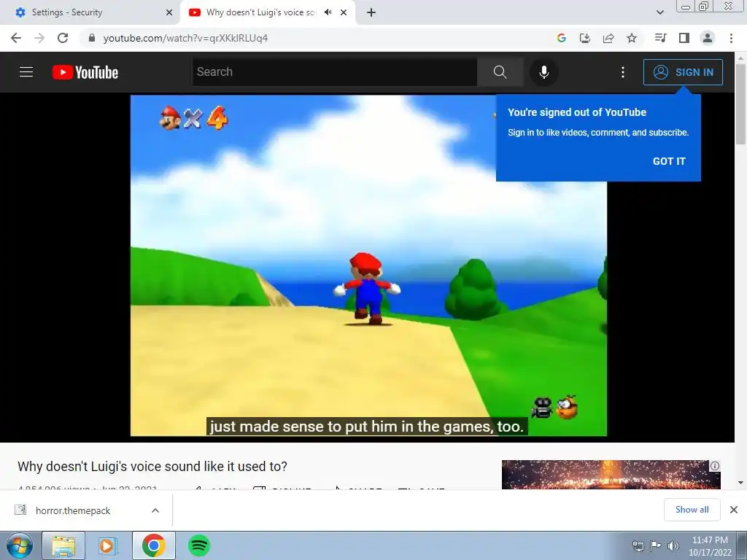The image size is (747, 560).
Task: Open Windows Explorer from the taskbar
Action: [63, 545]
